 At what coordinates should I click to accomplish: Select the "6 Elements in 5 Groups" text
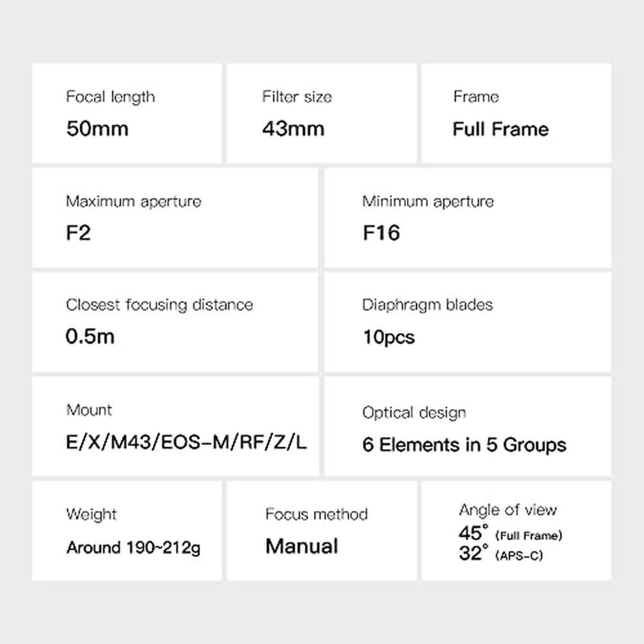click(x=464, y=444)
